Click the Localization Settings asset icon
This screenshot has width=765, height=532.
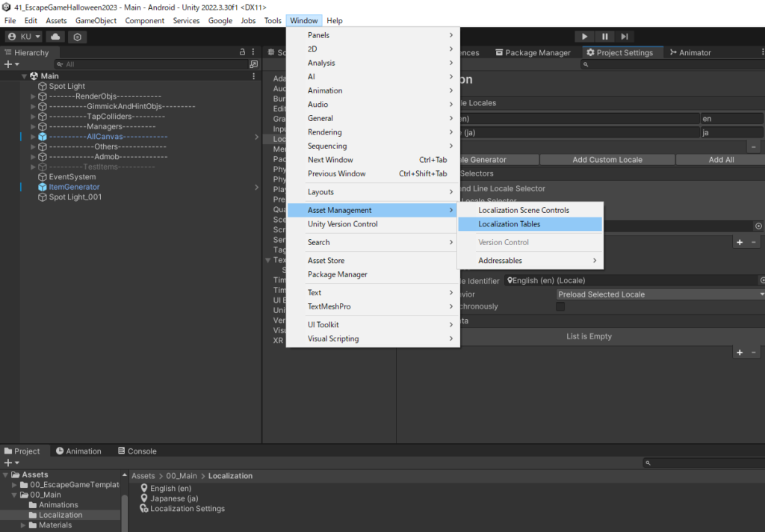point(144,509)
